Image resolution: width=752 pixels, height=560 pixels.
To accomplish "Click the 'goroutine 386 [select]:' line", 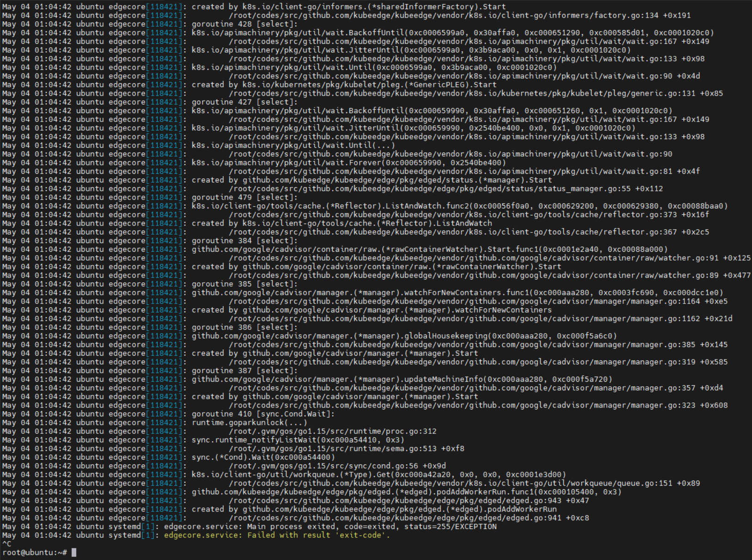I will click(150, 327).
